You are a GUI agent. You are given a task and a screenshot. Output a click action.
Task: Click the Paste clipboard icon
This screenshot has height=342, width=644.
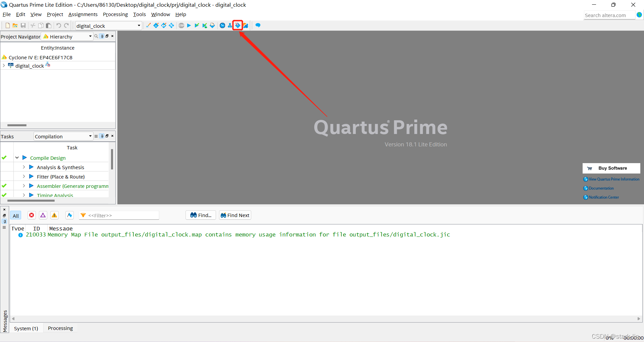[49, 25]
